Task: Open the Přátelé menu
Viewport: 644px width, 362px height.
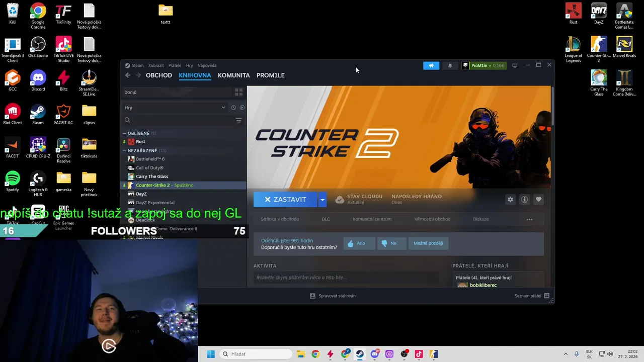Action: coord(175,65)
